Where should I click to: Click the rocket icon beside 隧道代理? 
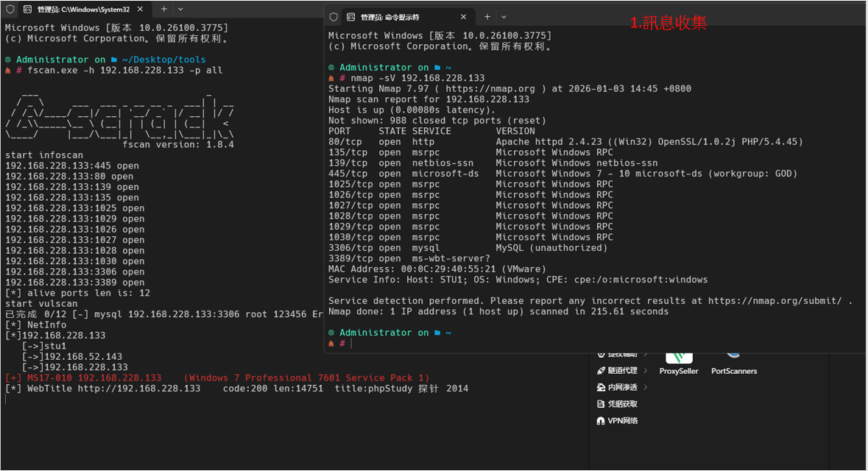pyautogui.click(x=601, y=371)
